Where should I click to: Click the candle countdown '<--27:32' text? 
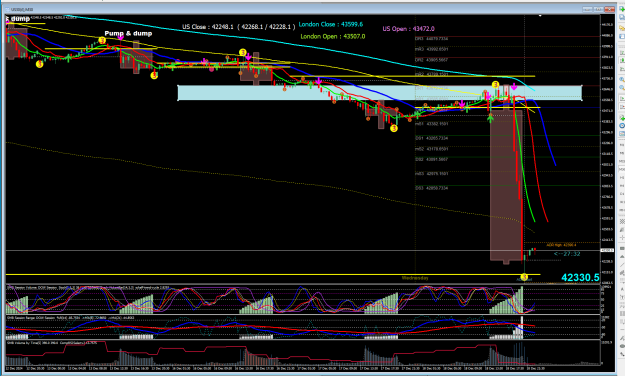coord(567,254)
